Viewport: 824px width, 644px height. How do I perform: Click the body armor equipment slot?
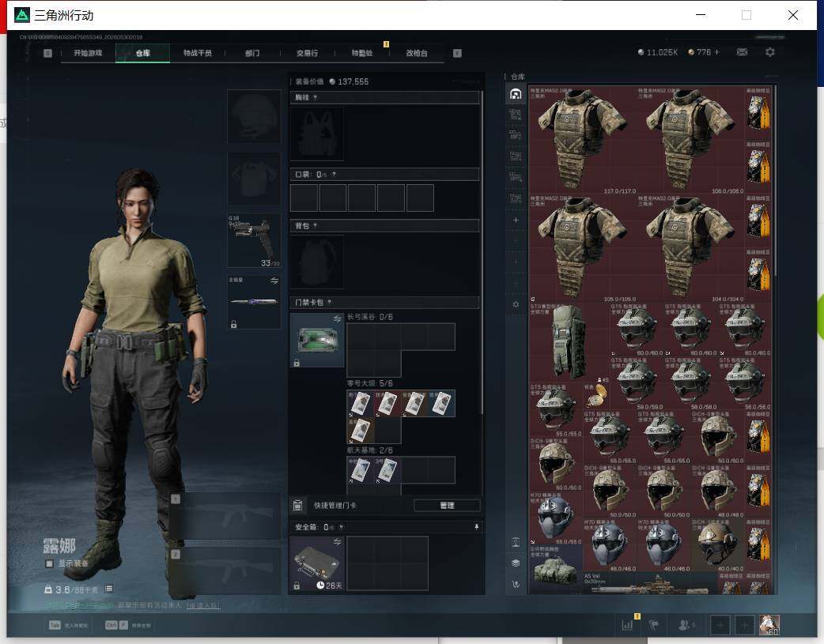coord(254,179)
